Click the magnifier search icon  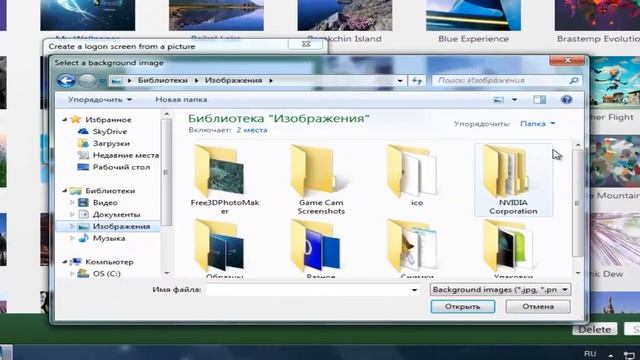pyautogui.click(x=574, y=80)
